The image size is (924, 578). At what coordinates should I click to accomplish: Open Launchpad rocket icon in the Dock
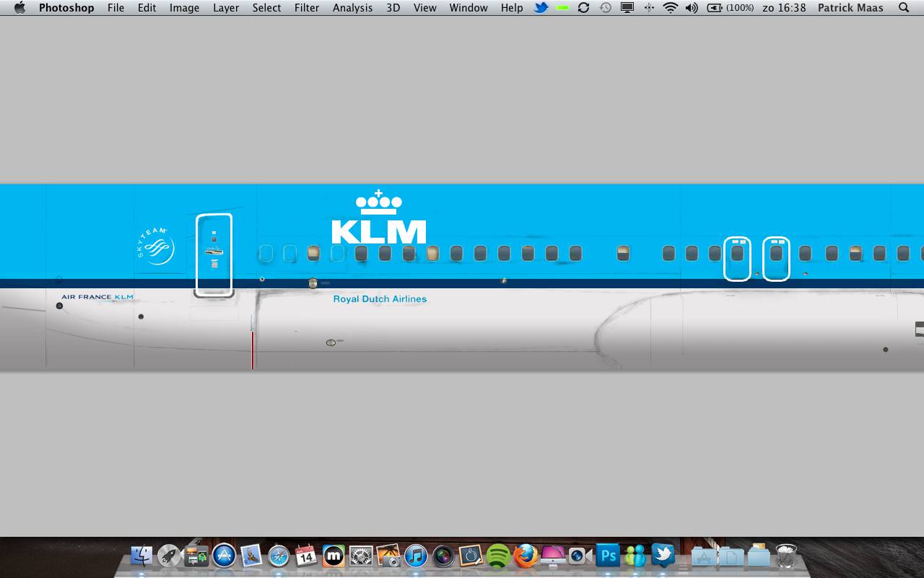pos(169,556)
